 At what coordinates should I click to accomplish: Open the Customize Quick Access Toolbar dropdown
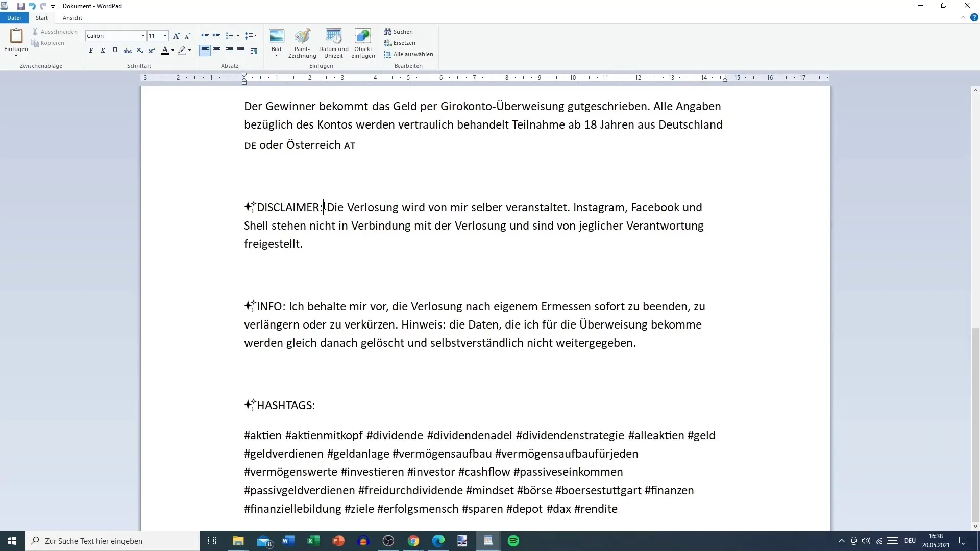point(53,7)
